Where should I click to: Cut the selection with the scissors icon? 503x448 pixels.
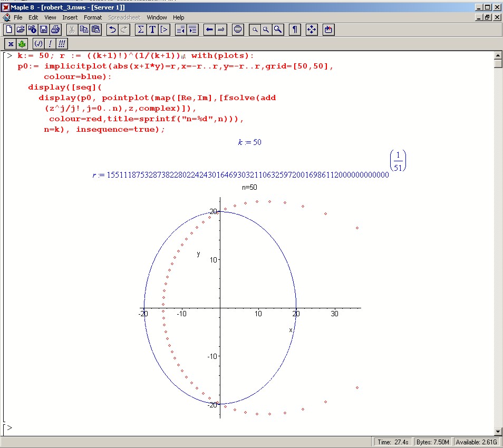tap(72, 30)
